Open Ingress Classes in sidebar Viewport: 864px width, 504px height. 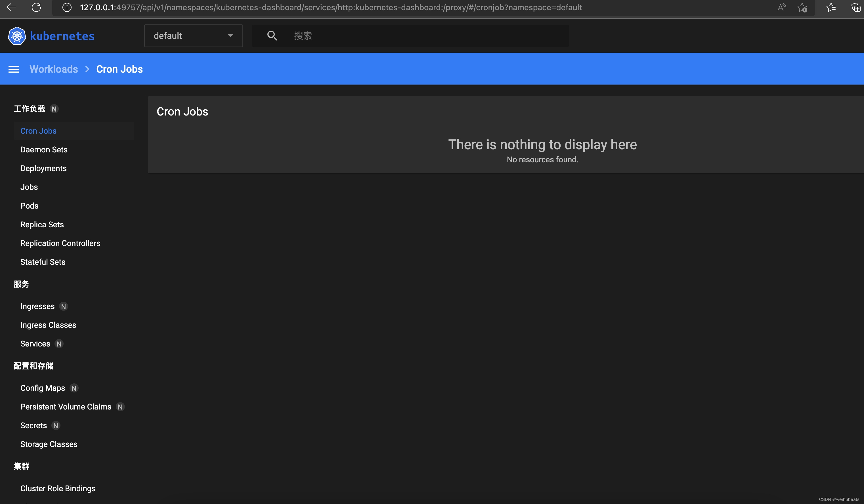48,325
